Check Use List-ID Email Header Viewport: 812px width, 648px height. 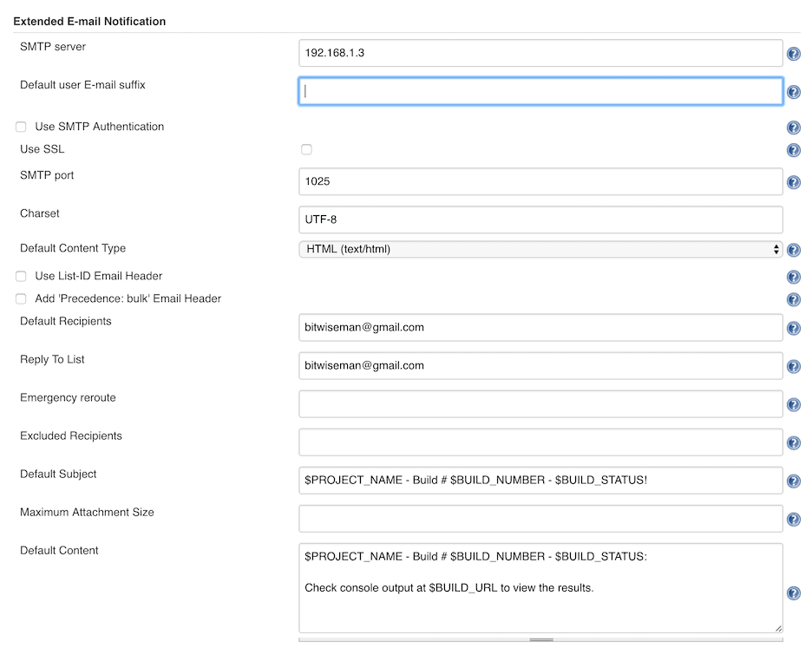[20, 275]
